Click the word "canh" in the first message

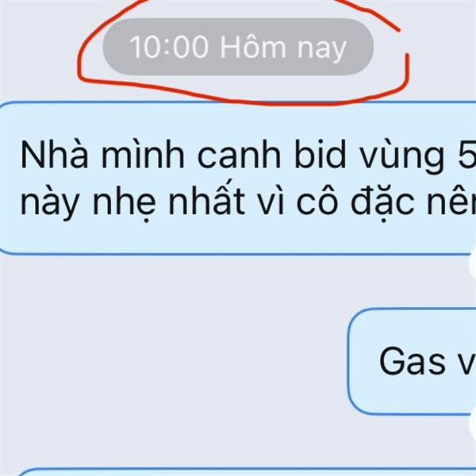tap(240, 155)
